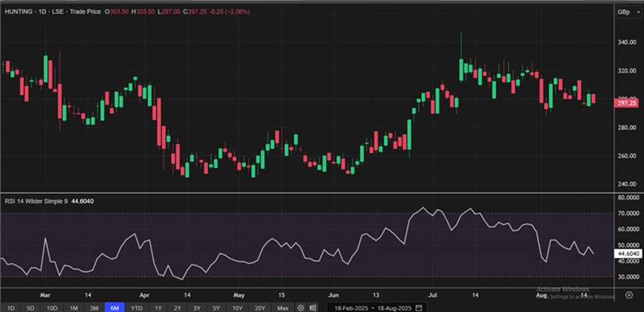This screenshot has height=312, width=644.
Task: Click the 60.0000 RSI axis label
Action: pyautogui.click(x=628, y=229)
